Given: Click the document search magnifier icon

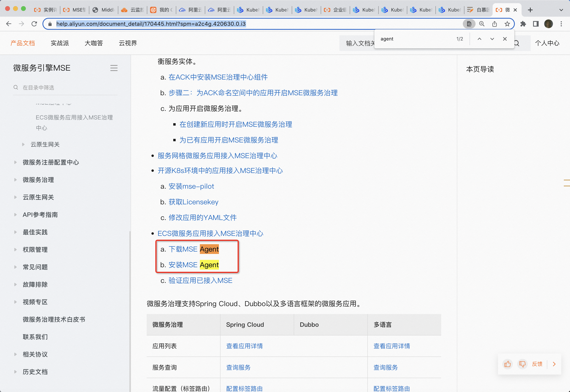Looking at the screenshot, I should [516, 43].
